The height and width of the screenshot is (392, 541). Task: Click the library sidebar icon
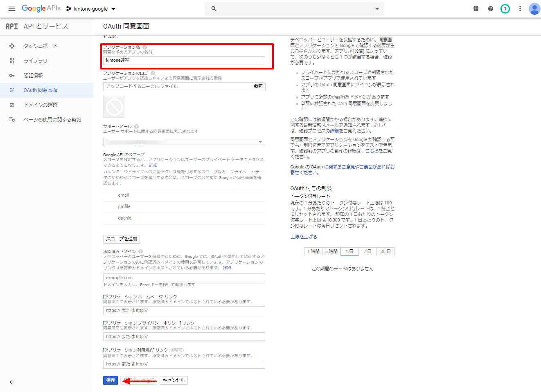point(12,60)
